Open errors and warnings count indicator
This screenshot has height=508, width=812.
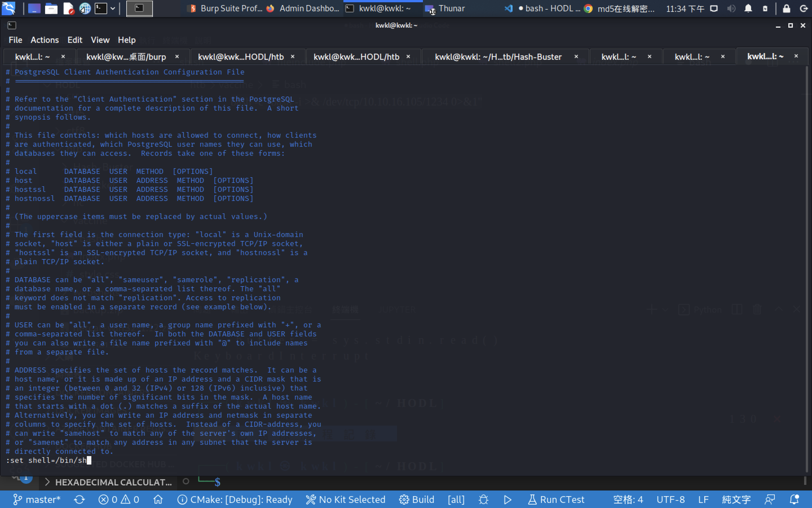tap(118, 500)
